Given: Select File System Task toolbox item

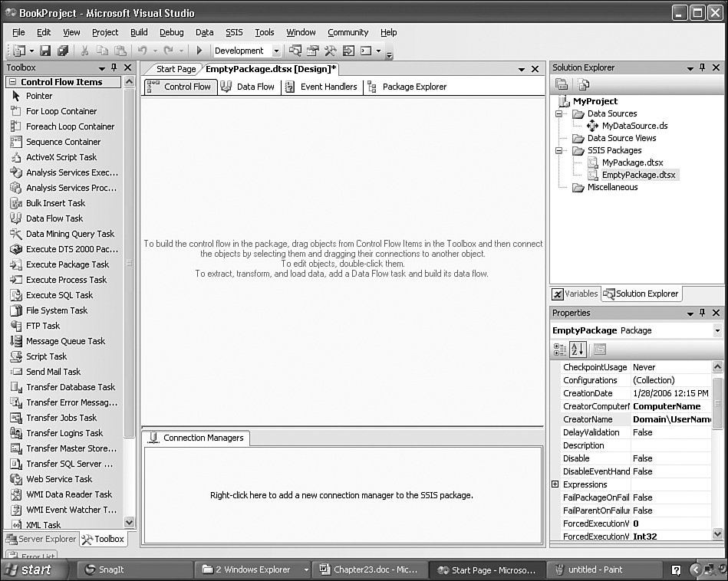Looking at the screenshot, I should point(65,310).
